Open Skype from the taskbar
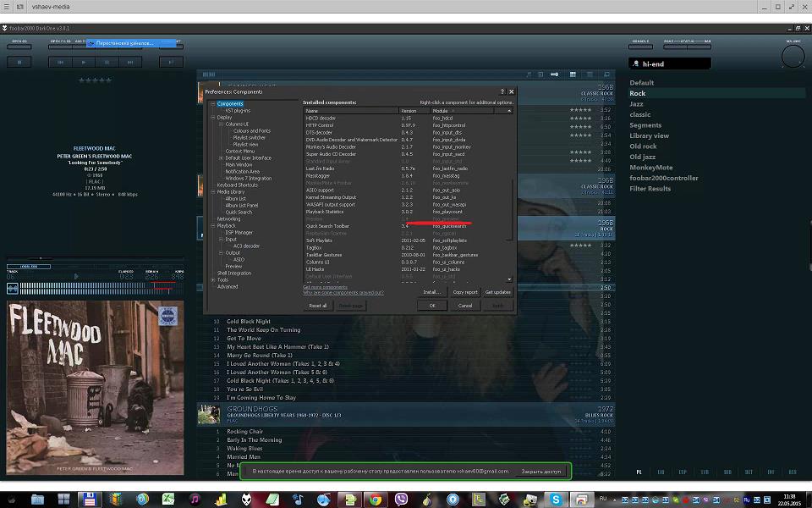The image size is (812, 508). [556, 500]
